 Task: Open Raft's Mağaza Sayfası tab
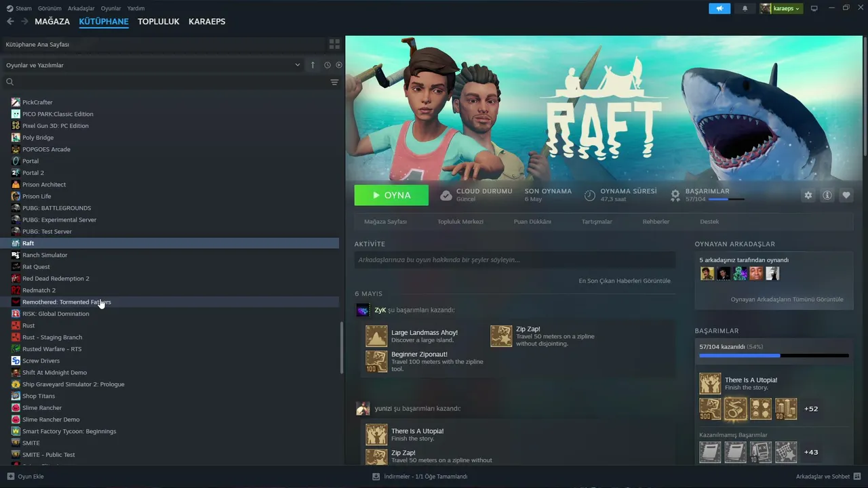point(385,222)
